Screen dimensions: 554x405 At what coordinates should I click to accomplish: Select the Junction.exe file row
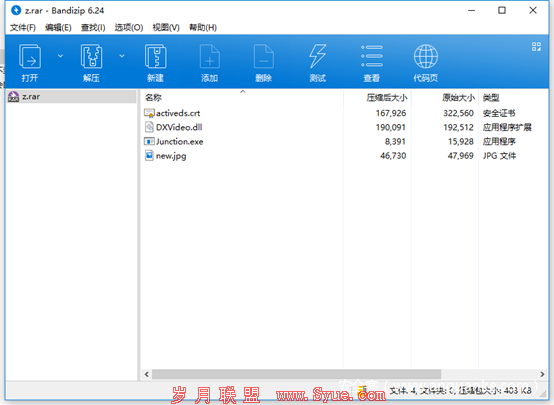344,141
